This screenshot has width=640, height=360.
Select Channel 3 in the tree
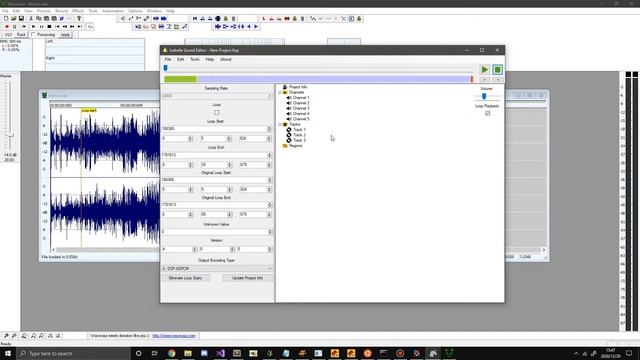pos(301,109)
